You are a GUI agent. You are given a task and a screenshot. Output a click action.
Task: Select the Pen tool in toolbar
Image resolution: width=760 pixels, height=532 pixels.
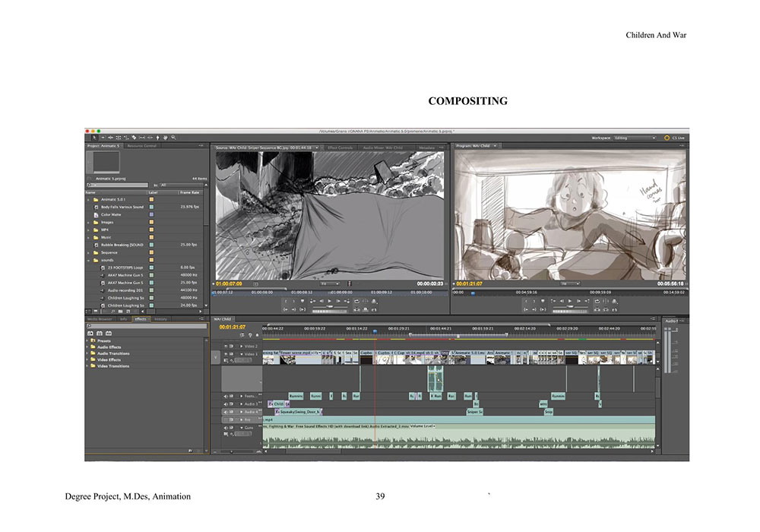(x=157, y=138)
